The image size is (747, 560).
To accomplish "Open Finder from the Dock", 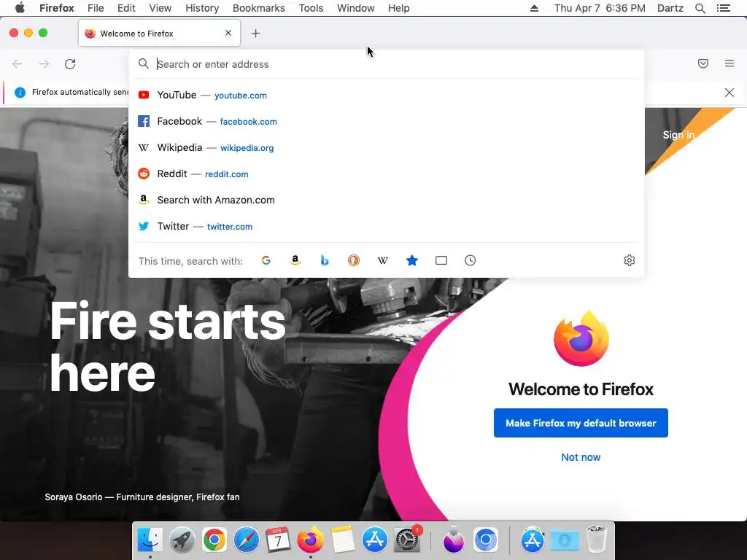I will (x=150, y=540).
